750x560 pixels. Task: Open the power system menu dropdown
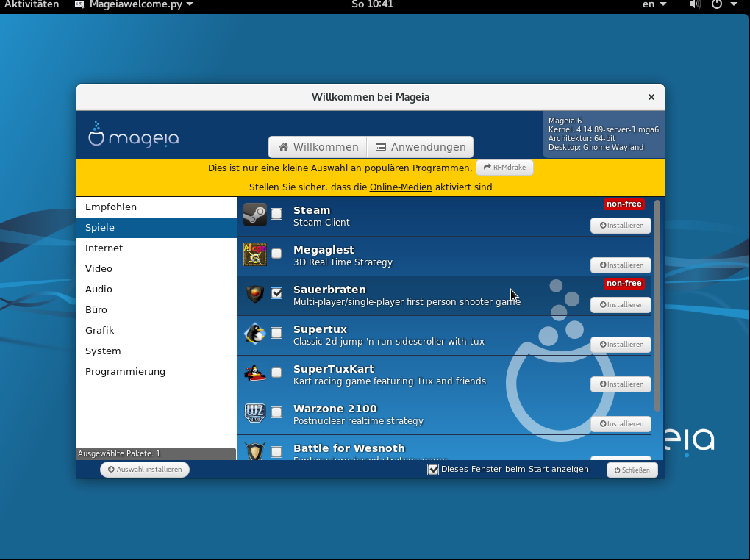pyautogui.click(x=724, y=4)
